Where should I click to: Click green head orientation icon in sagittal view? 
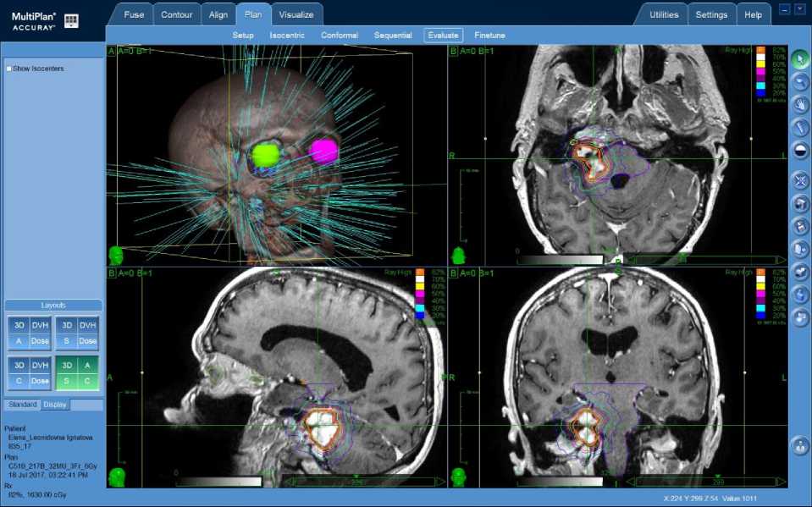(117, 477)
